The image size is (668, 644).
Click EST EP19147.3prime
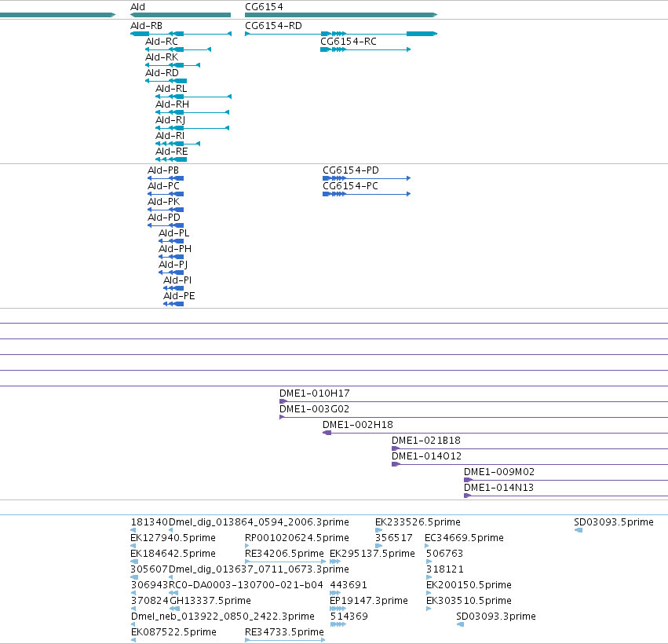click(368, 602)
